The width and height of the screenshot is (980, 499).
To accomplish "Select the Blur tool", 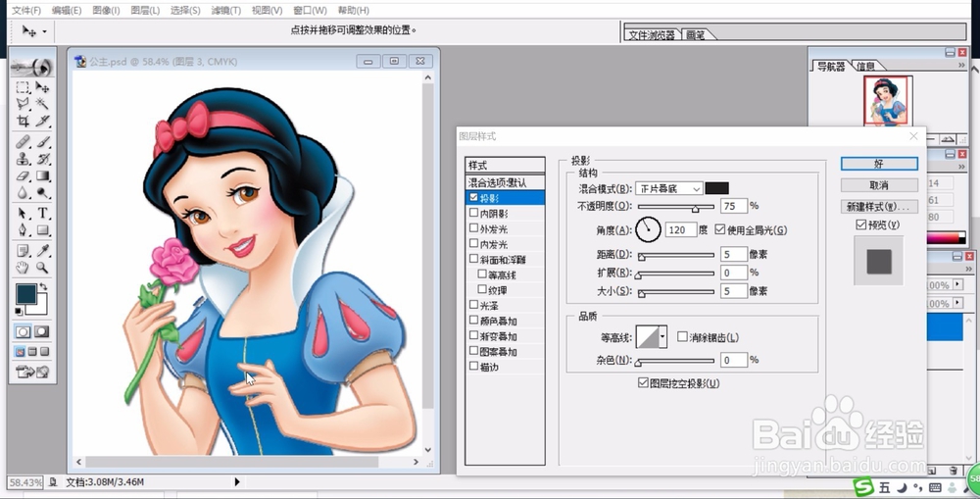I will (23, 192).
